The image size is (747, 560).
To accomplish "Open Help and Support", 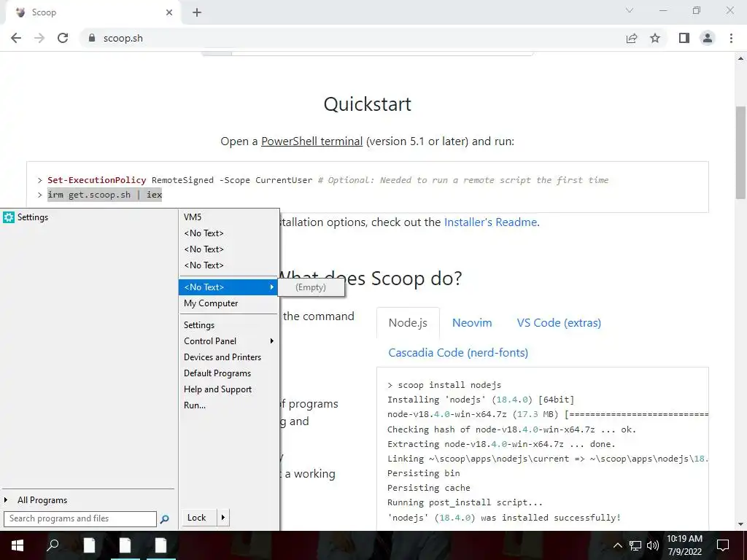I will coord(228,389).
